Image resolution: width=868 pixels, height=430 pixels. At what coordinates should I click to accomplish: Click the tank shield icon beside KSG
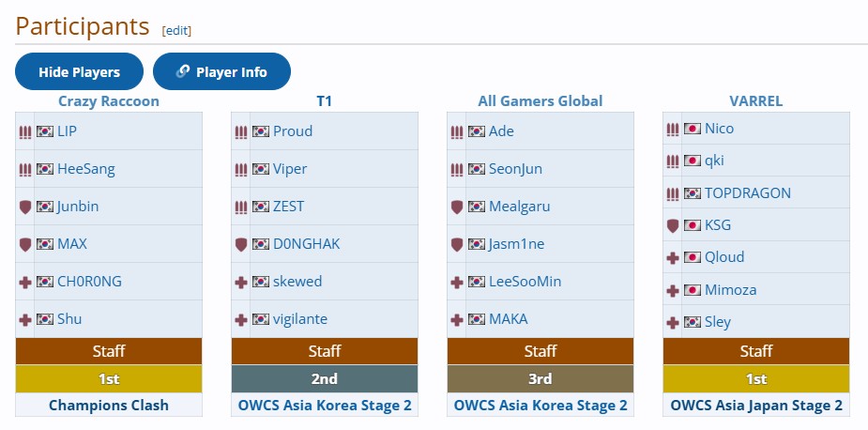point(672,225)
